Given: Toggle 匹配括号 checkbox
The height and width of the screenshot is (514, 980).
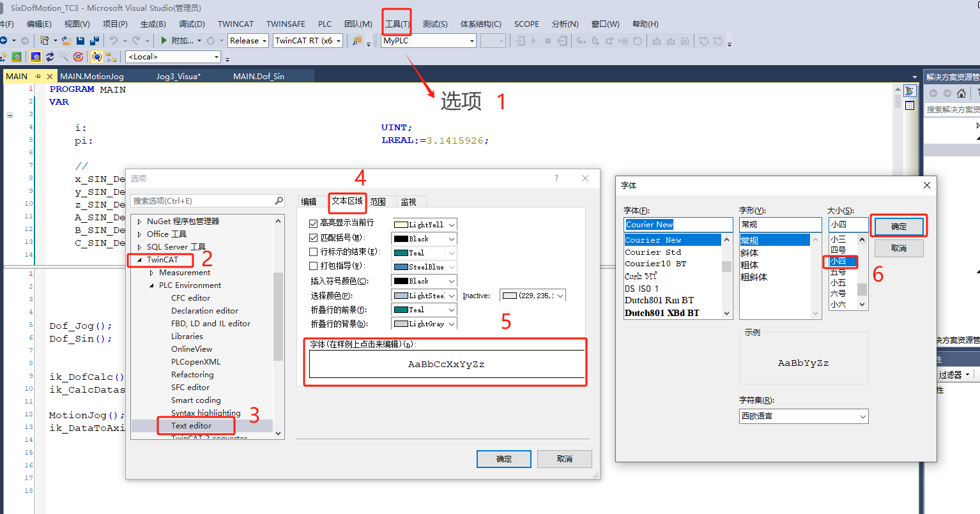Looking at the screenshot, I should click(313, 238).
